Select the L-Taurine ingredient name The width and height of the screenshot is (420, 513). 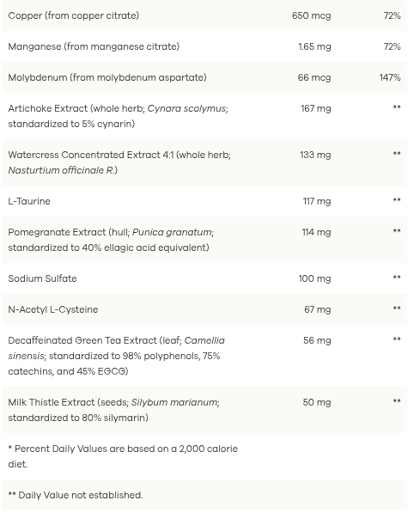tap(29, 201)
